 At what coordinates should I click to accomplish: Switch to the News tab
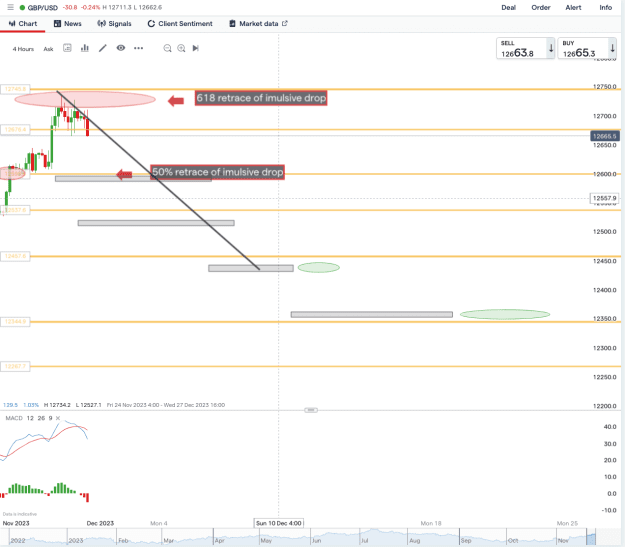tap(68, 24)
